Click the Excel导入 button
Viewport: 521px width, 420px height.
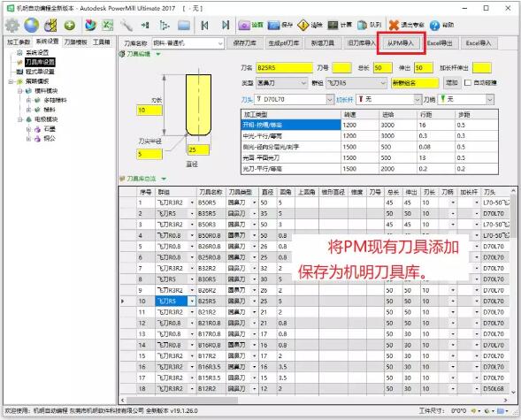point(479,43)
